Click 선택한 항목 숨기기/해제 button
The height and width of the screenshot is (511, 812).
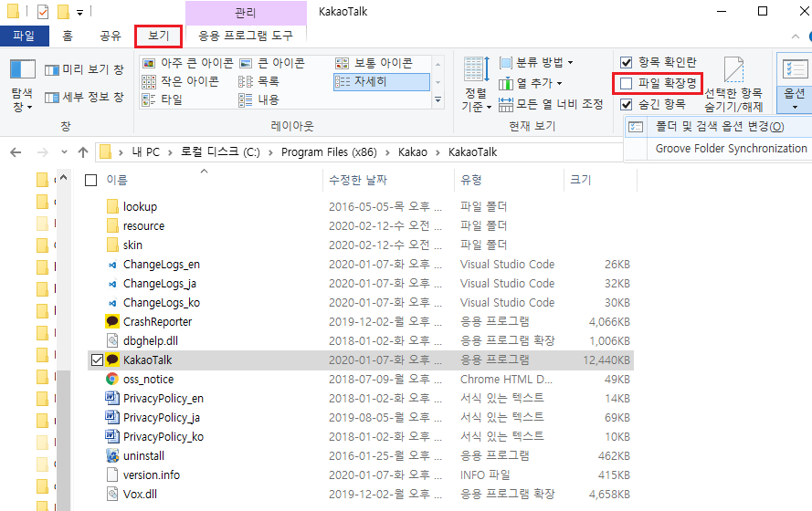(733, 86)
